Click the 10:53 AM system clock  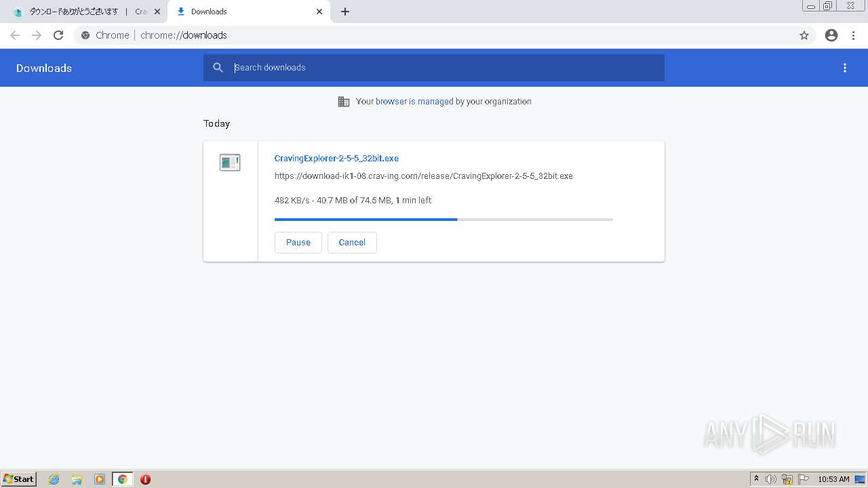833,479
